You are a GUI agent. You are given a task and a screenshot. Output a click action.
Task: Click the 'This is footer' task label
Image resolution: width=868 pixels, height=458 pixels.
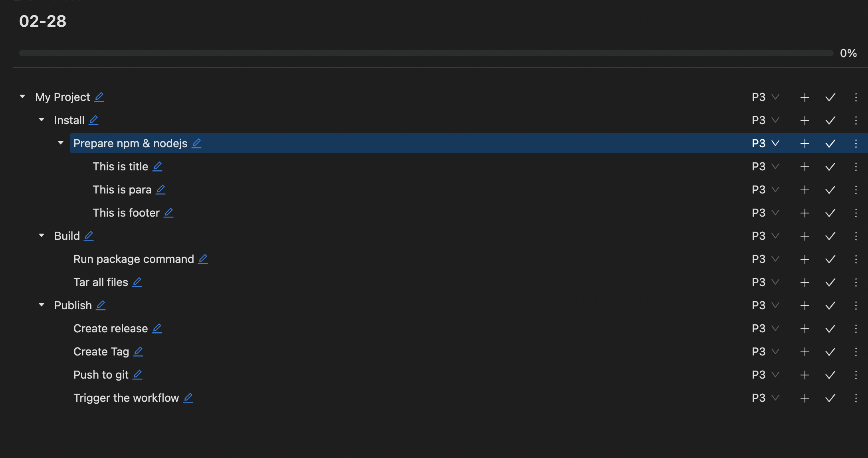coord(126,212)
